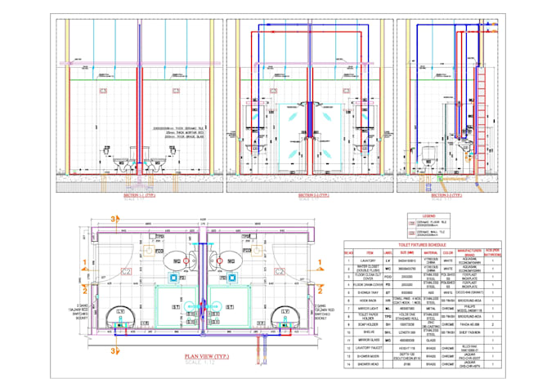Click the SECTION 2-2 (TYP.) title
This screenshot has height=392, width=556.
coord(313,195)
